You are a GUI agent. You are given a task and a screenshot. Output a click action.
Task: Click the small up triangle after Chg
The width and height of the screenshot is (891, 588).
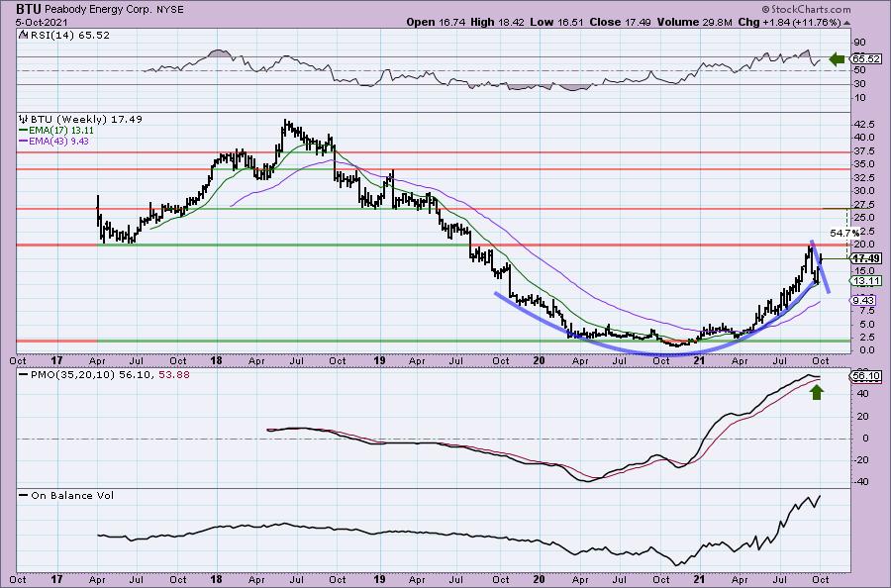point(847,24)
